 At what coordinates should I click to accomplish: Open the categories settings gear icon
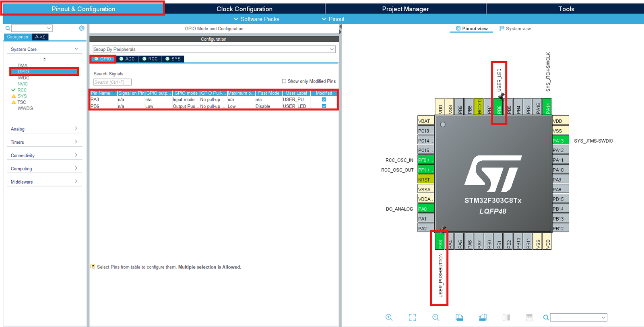point(82,28)
